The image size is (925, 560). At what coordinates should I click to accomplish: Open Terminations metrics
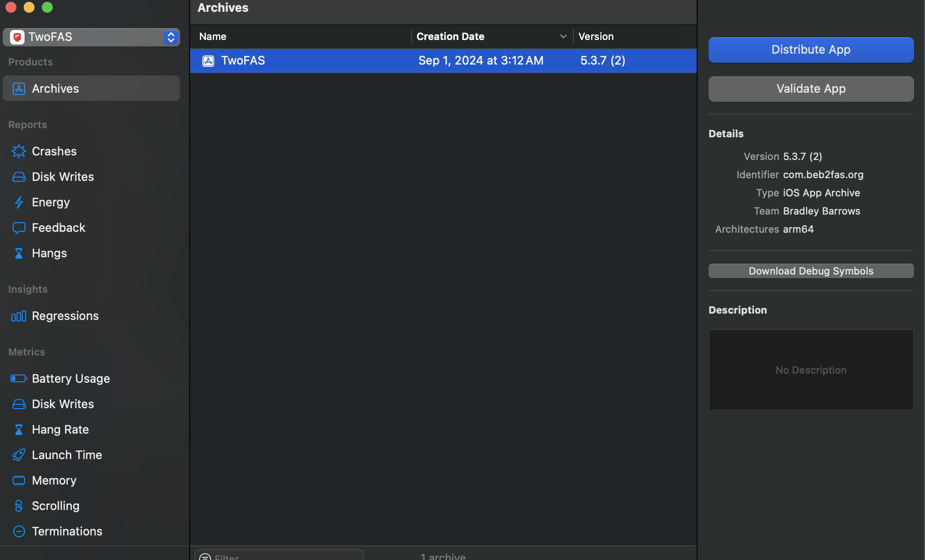click(x=91, y=531)
